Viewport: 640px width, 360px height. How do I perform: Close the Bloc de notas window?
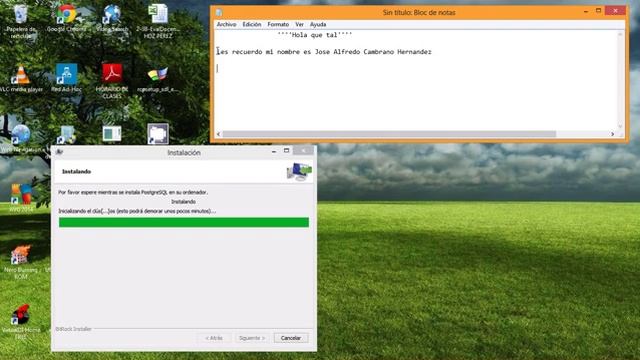tap(616, 11)
